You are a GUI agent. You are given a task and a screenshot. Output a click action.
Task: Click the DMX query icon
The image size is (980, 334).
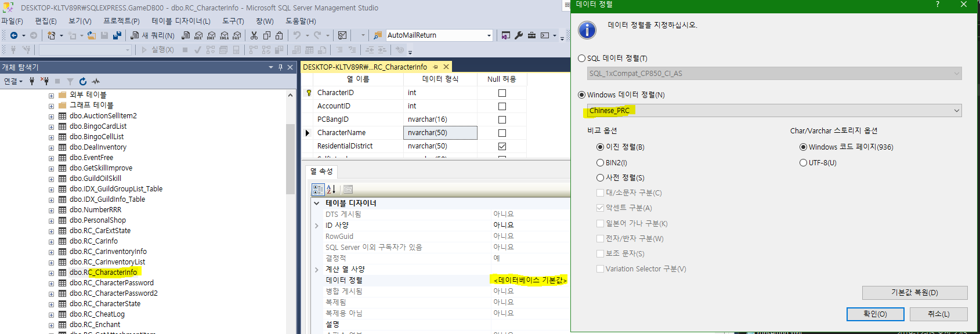click(x=211, y=35)
